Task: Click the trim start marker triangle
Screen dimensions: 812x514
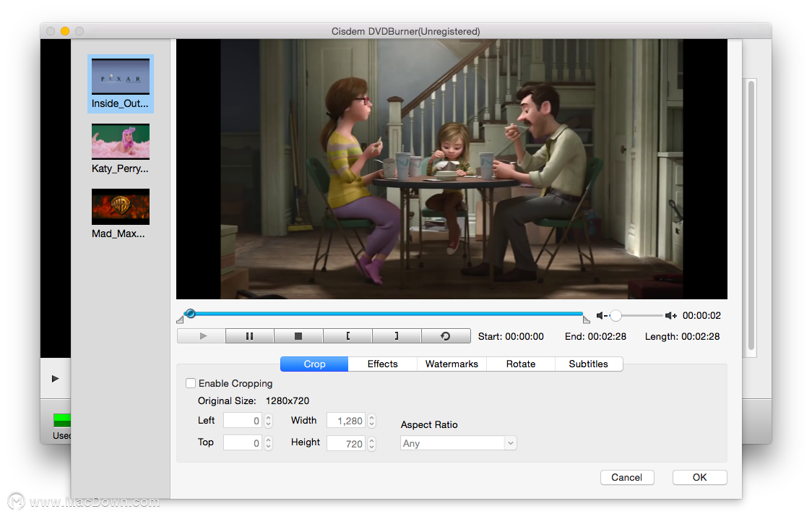Action: pos(180,320)
